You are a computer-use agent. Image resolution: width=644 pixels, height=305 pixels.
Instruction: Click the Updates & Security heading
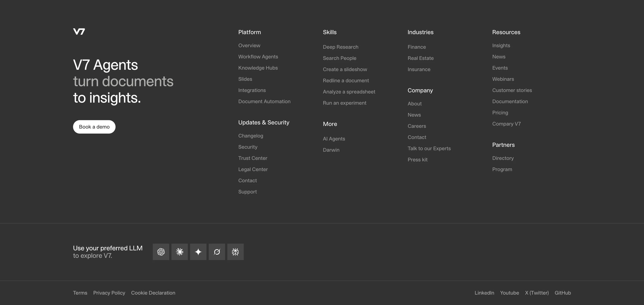pos(264,123)
